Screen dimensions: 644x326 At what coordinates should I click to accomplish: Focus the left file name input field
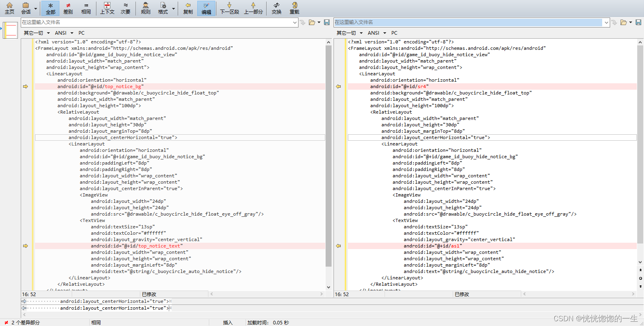pyautogui.click(x=157, y=22)
